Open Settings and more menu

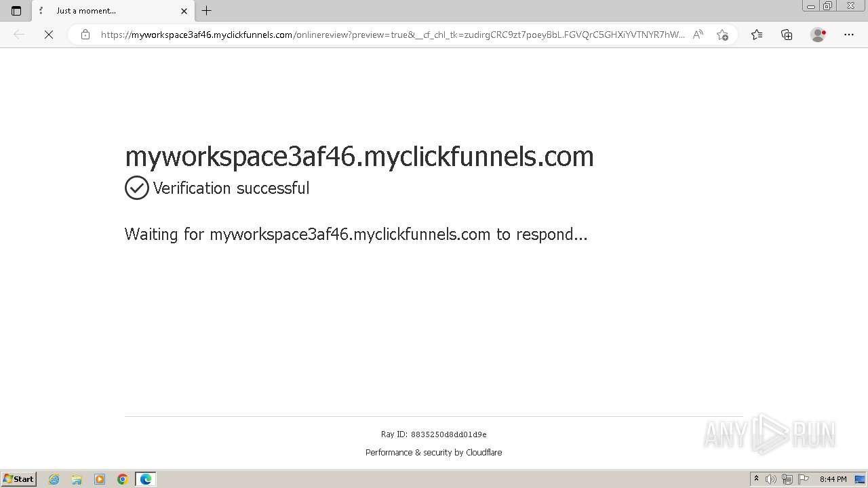click(849, 35)
